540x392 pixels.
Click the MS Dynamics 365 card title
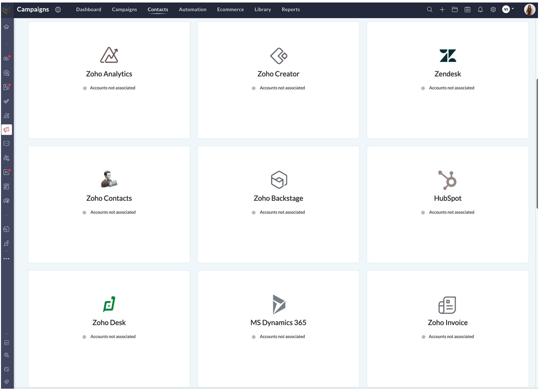(x=278, y=323)
